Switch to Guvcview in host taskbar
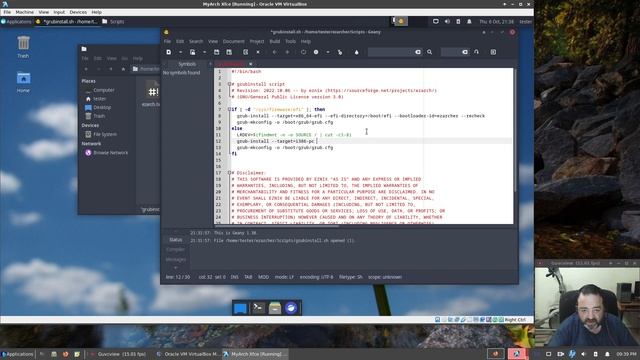 pos(118,354)
